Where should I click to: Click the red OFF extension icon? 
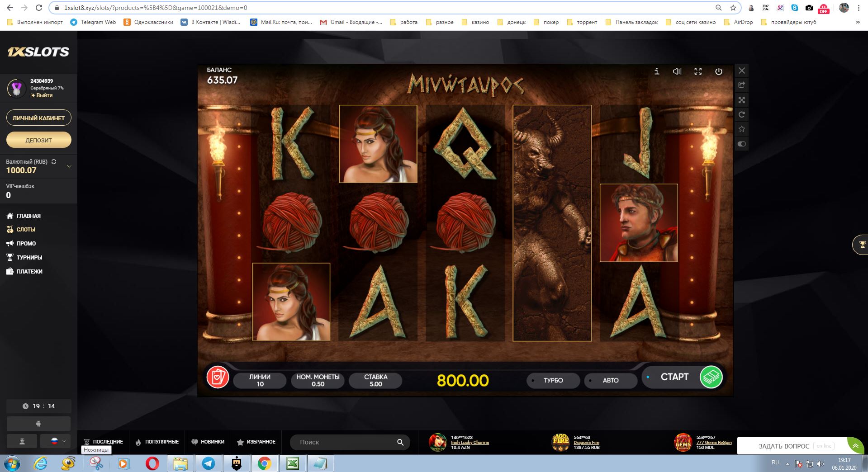(x=824, y=8)
